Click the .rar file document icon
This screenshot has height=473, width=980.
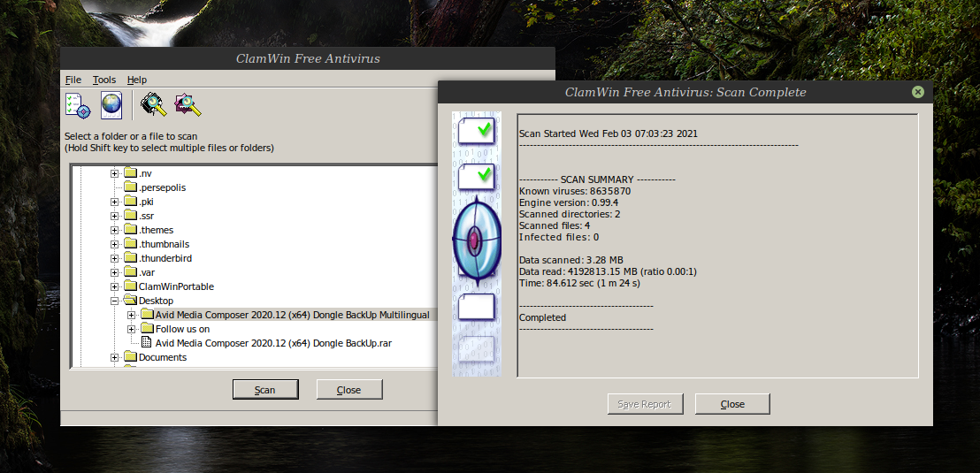[146, 343]
